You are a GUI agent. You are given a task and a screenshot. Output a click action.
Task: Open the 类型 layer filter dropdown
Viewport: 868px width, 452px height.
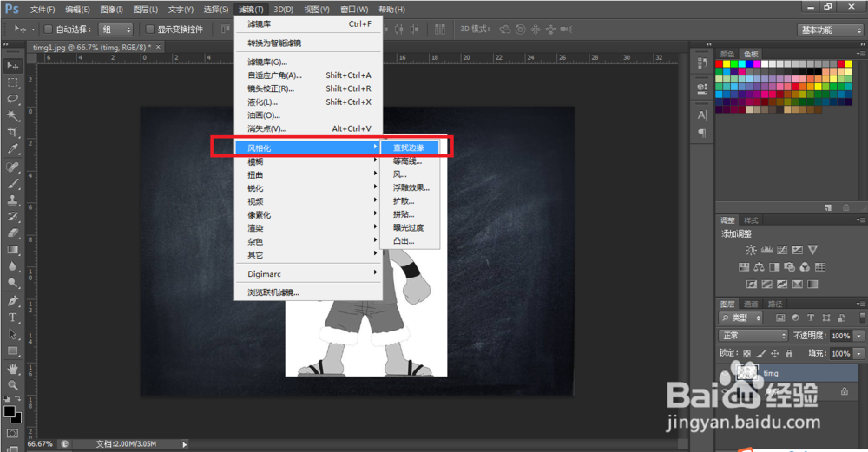click(740, 318)
